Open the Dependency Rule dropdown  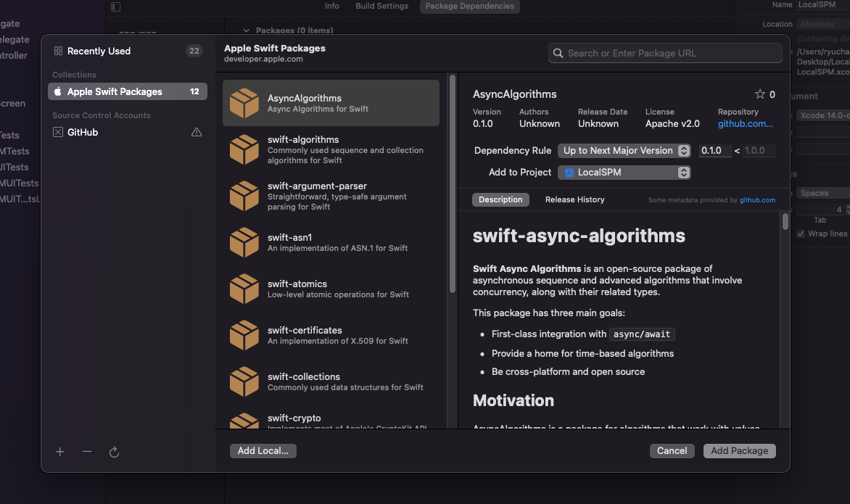pyautogui.click(x=624, y=151)
